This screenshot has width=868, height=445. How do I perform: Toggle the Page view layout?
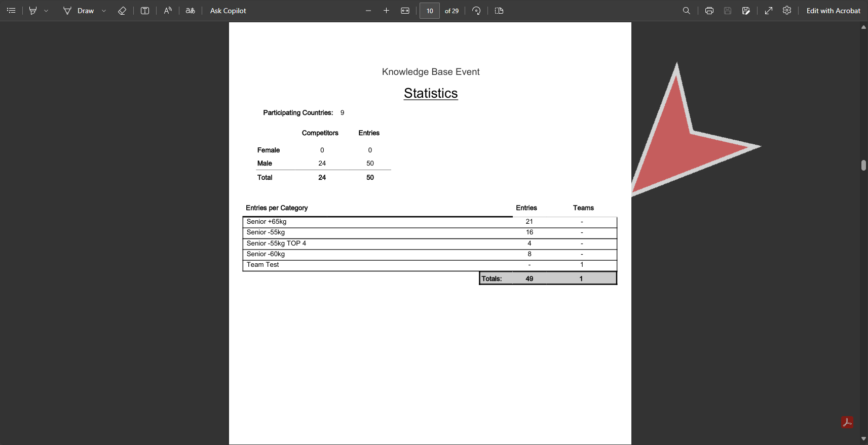[x=499, y=11]
